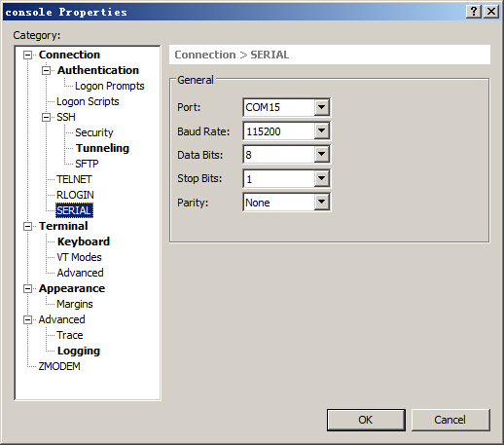Open the Trace settings
The width and height of the screenshot is (504, 445).
pyautogui.click(x=70, y=335)
